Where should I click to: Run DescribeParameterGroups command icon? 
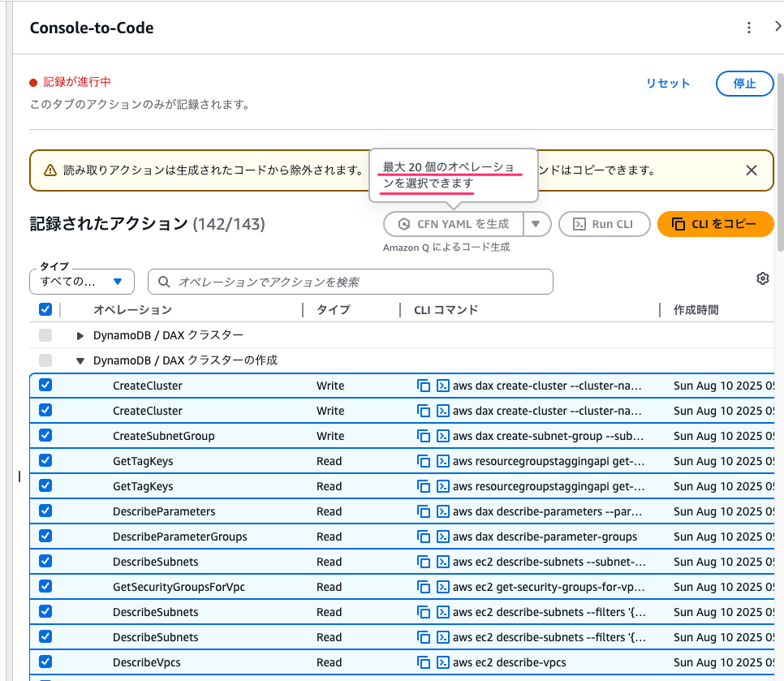[442, 537]
